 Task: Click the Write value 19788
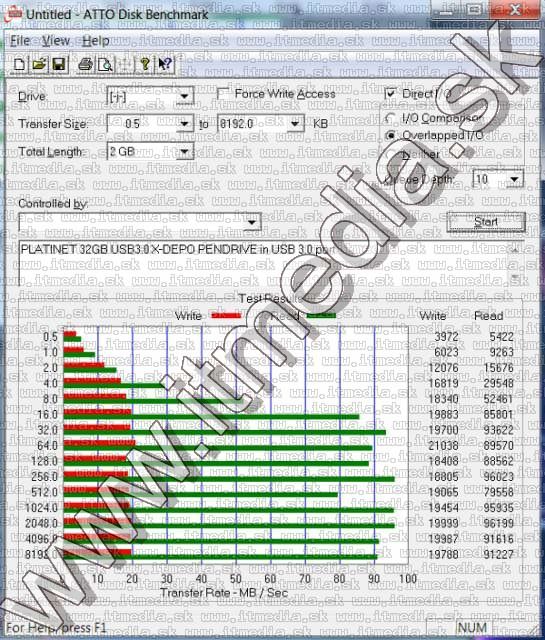point(443,554)
